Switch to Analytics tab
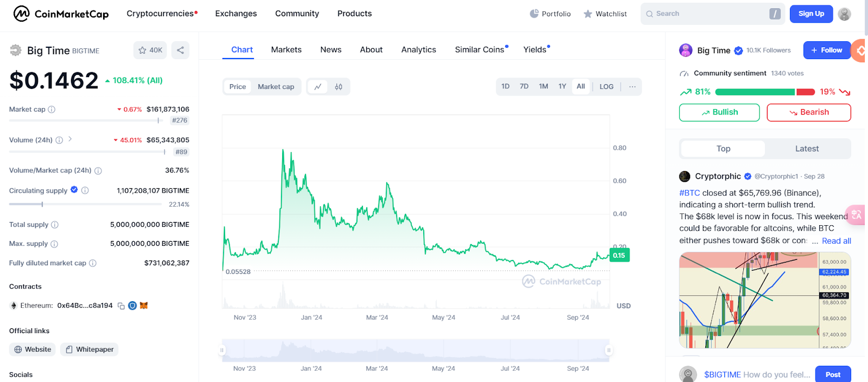 point(419,49)
